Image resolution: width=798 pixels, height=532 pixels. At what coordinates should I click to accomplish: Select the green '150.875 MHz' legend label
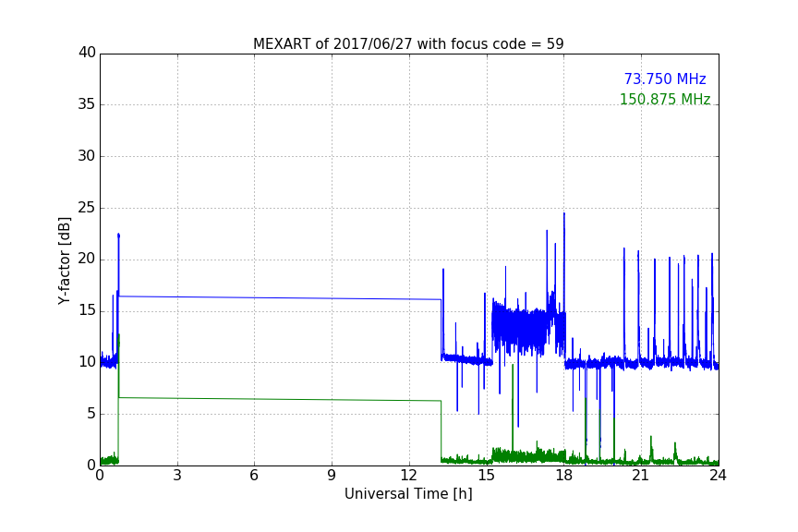(665, 99)
